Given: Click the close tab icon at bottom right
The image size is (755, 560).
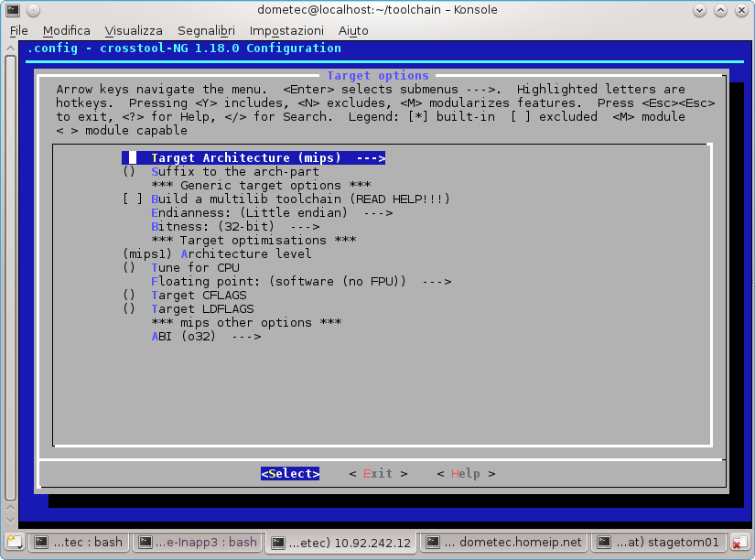Looking at the screenshot, I should pos(739,542).
